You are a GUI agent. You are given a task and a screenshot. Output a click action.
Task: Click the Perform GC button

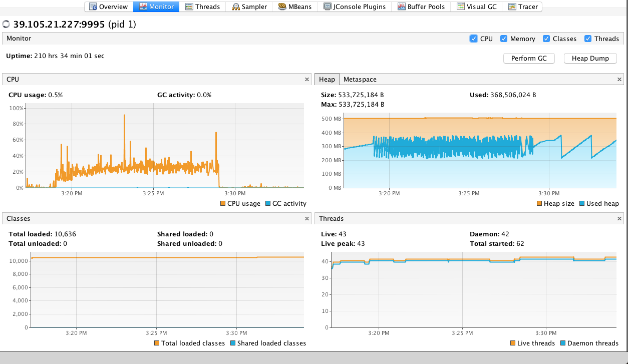click(x=529, y=58)
